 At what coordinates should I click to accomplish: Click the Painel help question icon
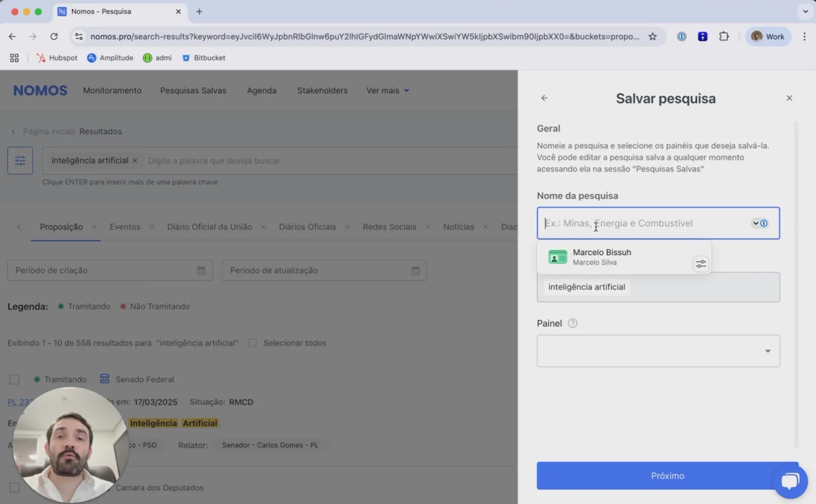pos(572,323)
